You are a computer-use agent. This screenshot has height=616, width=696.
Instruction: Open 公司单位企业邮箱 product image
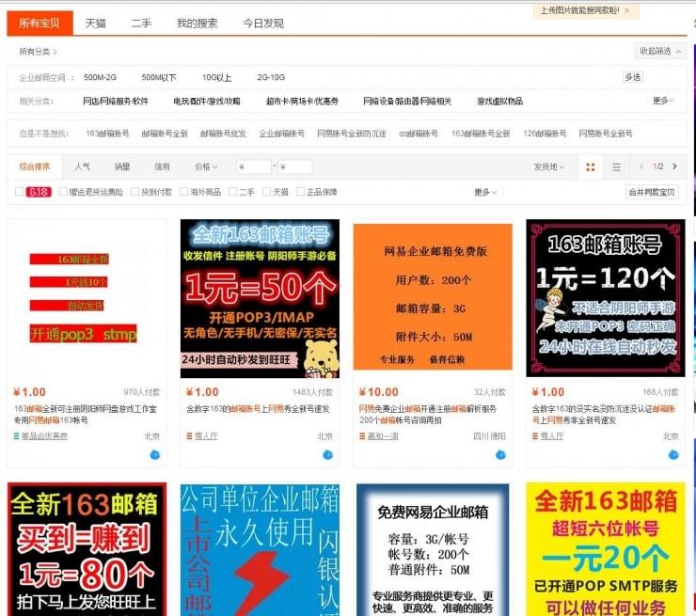point(260,549)
